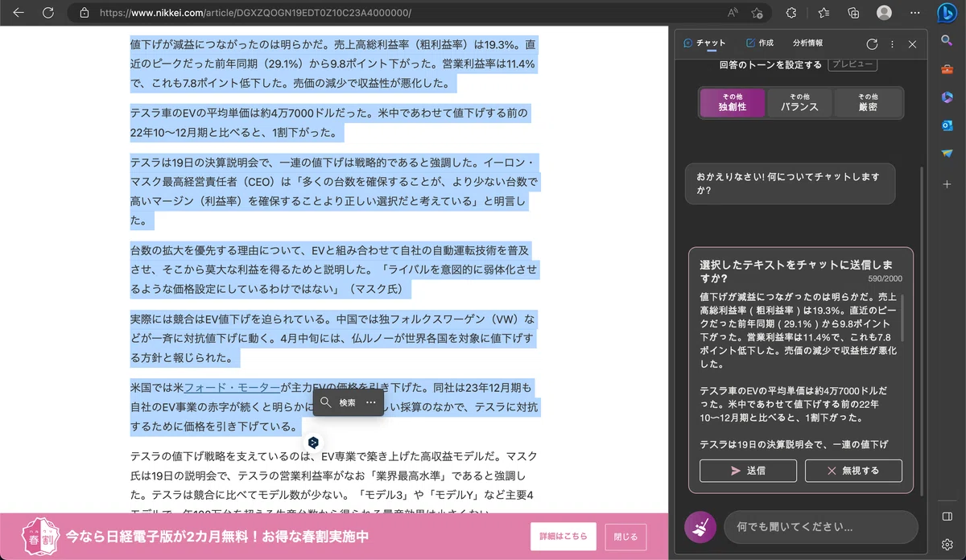
Task: View site security lock information
Action: pyautogui.click(x=85, y=13)
